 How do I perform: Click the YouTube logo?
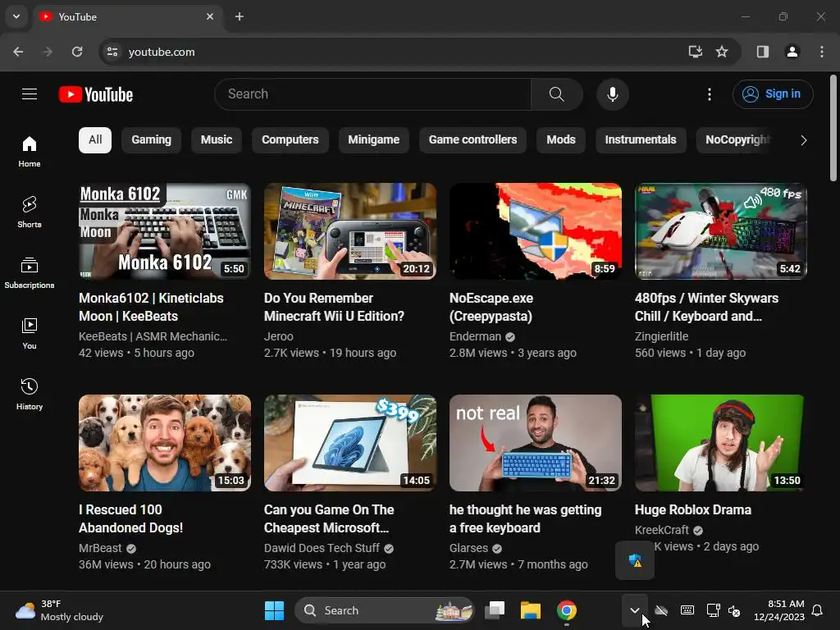coord(96,95)
